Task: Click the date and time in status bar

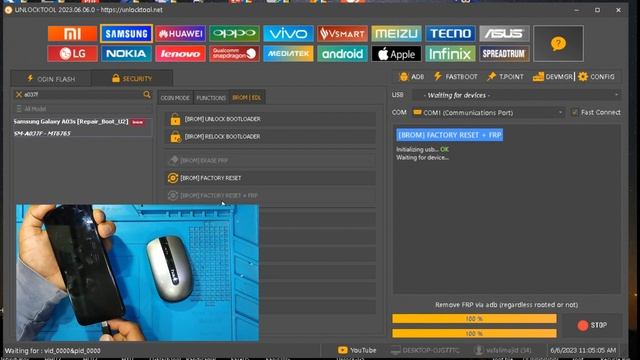Action: point(583,350)
